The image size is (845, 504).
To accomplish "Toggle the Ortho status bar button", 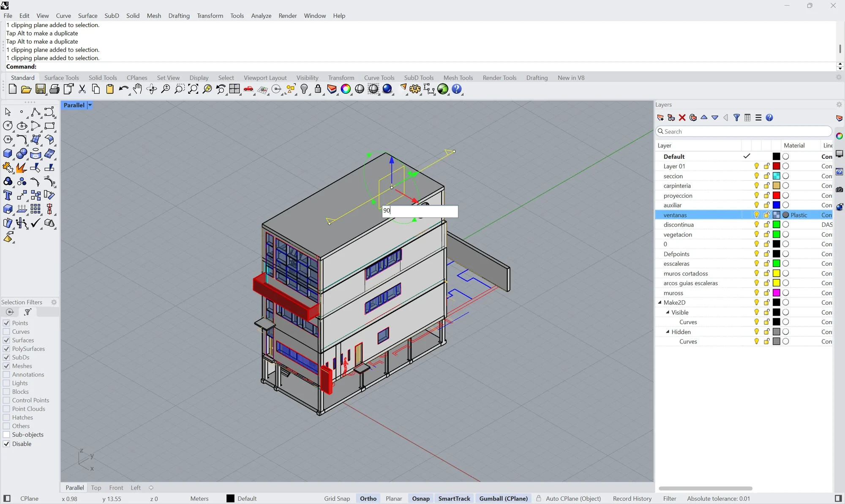I will pos(368,499).
